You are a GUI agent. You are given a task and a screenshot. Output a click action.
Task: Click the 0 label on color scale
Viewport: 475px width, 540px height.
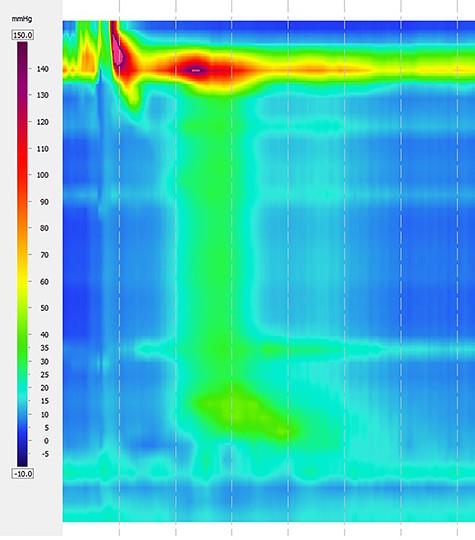point(46,441)
